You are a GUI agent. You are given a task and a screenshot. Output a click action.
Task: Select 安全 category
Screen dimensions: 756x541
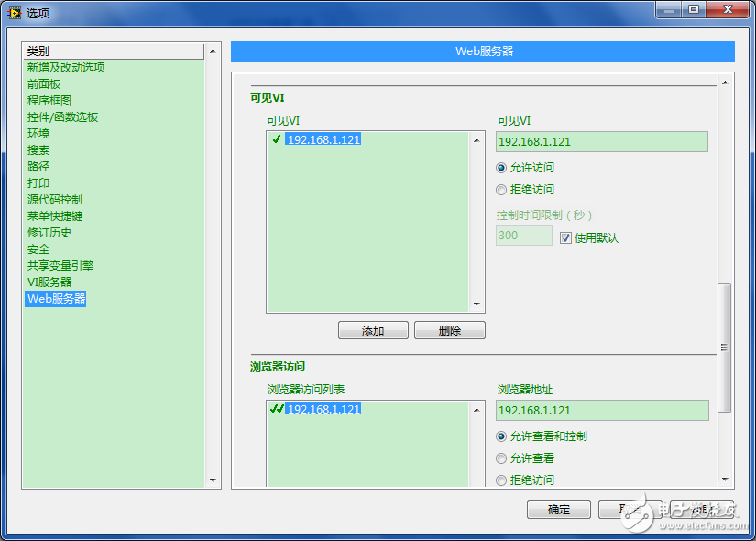tap(38, 249)
